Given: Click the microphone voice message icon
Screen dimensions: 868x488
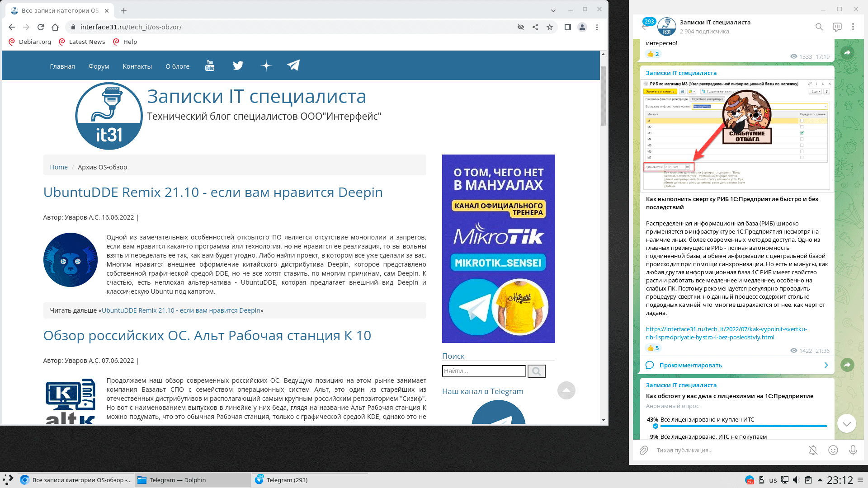Looking at the screenshot, I should coord(853,450).
